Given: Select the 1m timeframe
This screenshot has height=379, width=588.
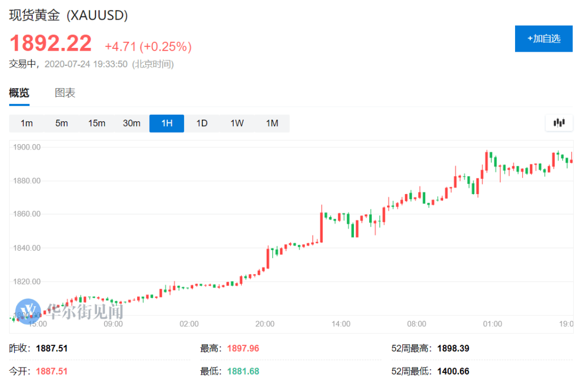Looking at the screenshot, I should 27,123.
